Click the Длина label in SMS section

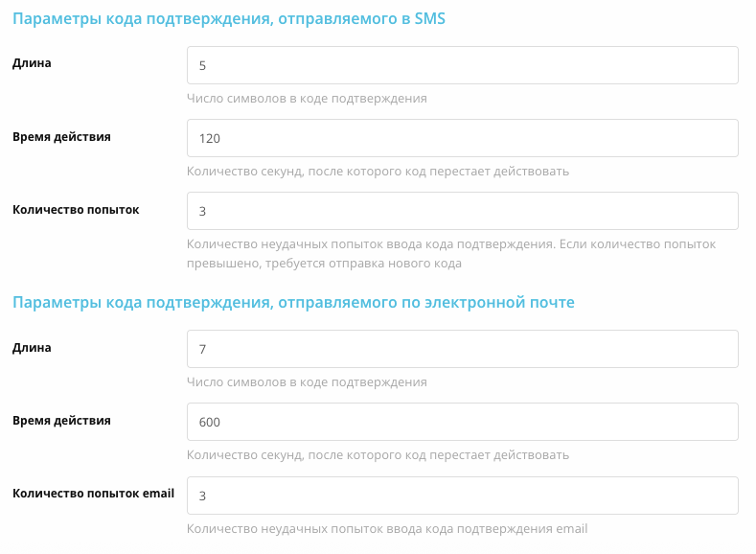pos(32,63)
